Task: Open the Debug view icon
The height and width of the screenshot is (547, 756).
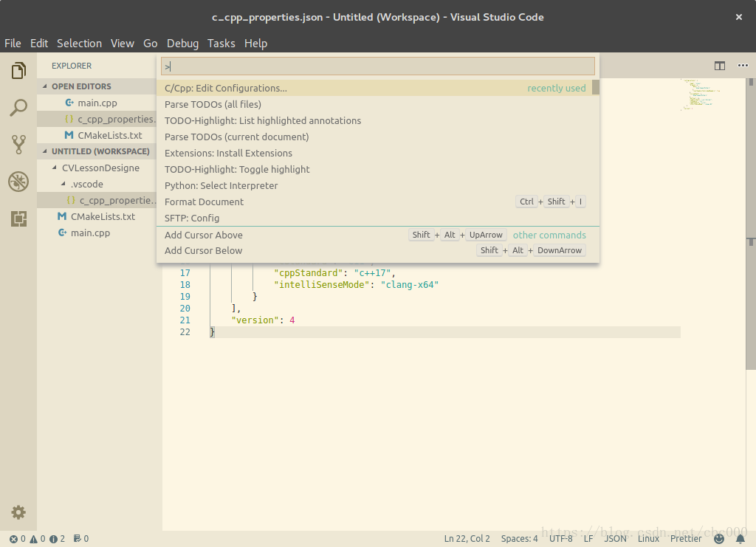Action: [x=18, y=182]
